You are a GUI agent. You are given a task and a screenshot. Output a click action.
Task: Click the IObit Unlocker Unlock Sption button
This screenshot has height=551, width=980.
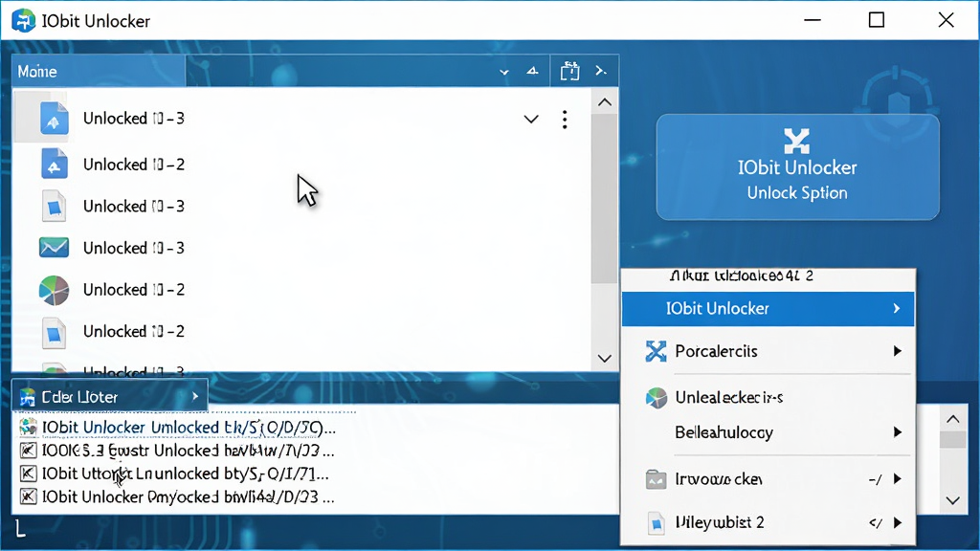pyautogui.click(x=797, y=166)
